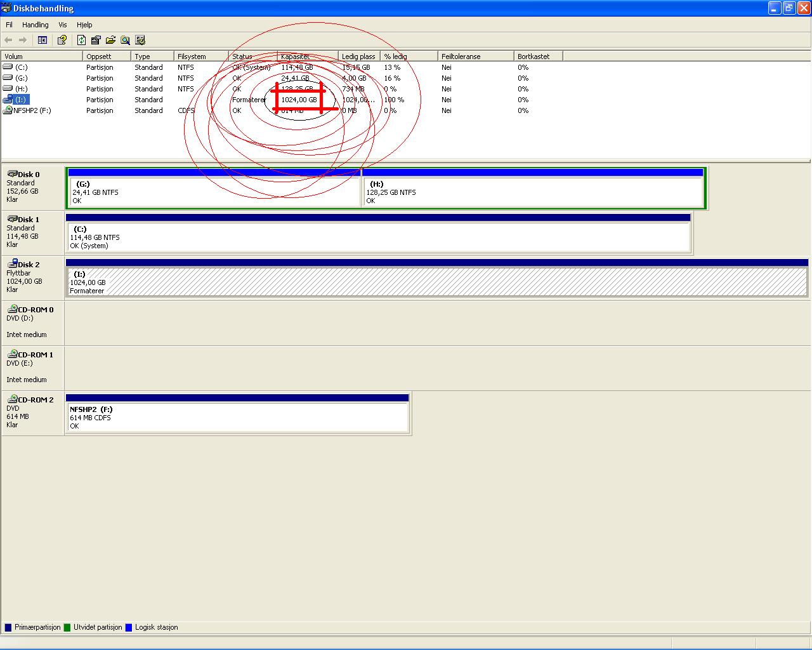The width and height of the screenshot is (812, 650).
Task: Sort by the Bortkastet column header
Action: point(539,56)
